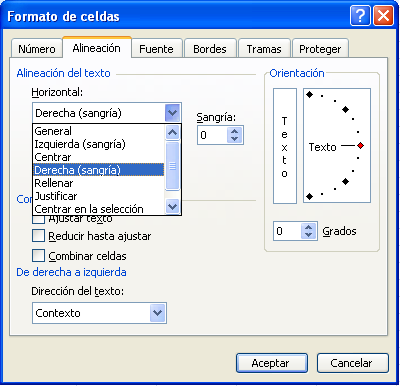
Task: Collapse the Horizontal alignment dropdown arrow
Action: [x=172, y=113]
